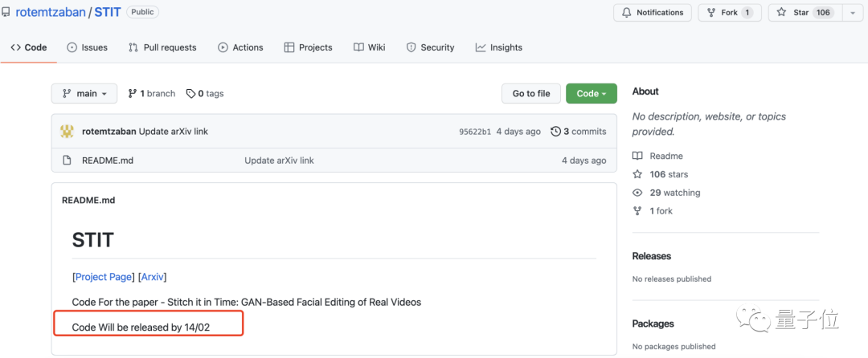Open the Project Page link in README
Screen dimensions: 868x358
103,277
